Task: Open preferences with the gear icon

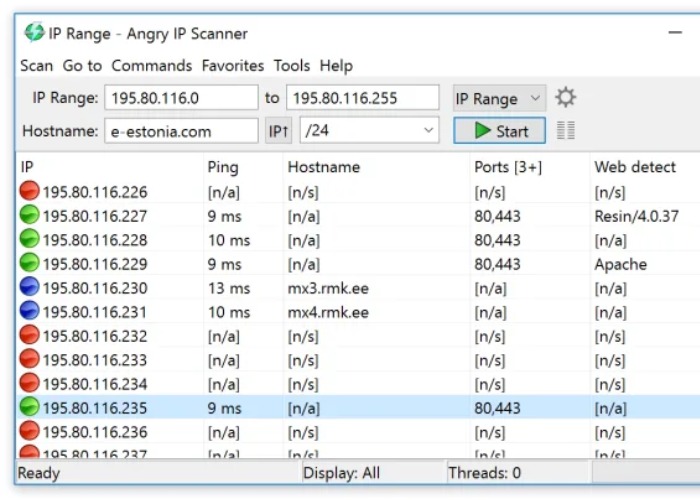Action: pyautogui.click(x=566, y=97)
